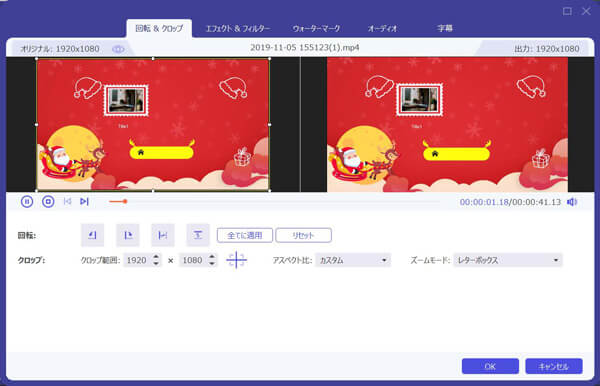Jump to the previous frame
600x386 pixels.
(x=67, y=201)
